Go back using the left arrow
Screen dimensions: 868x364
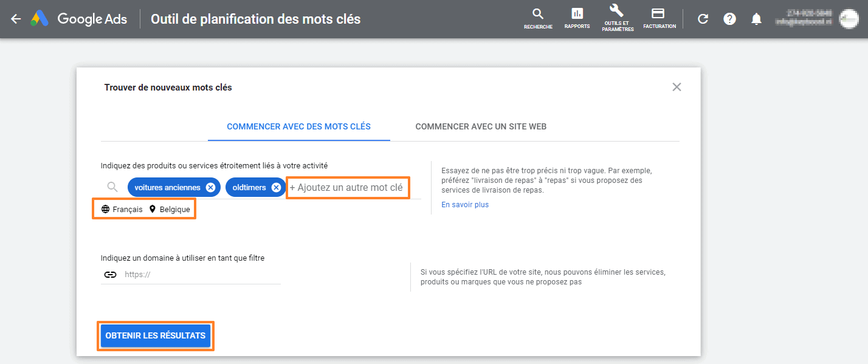pos(16,19)
